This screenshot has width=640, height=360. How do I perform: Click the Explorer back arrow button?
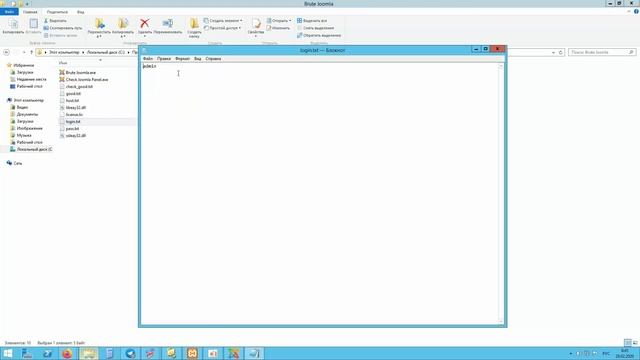click(x=7, y=52)
